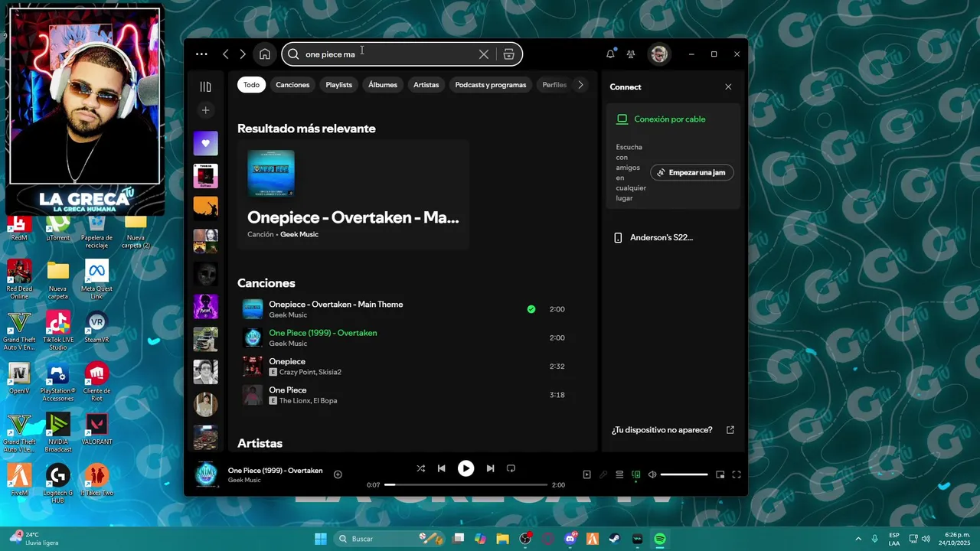Adjust the volume slider
The height and width of the screenshot is (551, 980).
pyautogui.click(x=684, y=474)
